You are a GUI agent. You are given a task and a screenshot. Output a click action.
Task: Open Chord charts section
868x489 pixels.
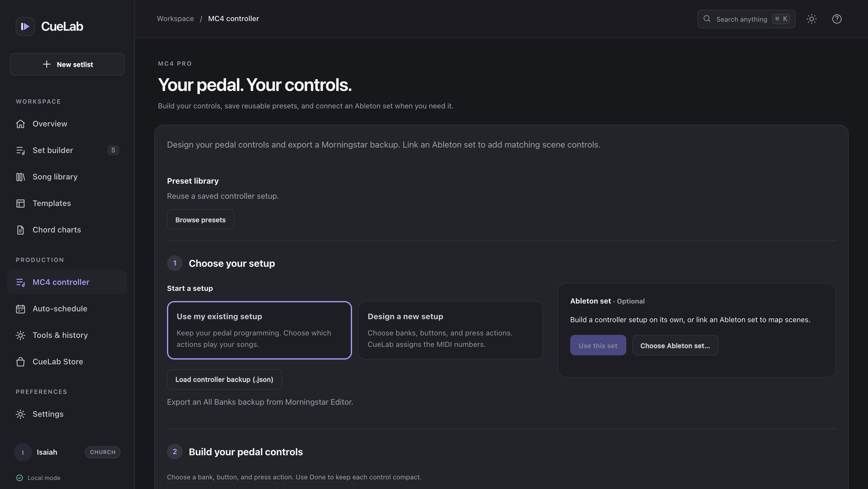[x=67, y=230]
